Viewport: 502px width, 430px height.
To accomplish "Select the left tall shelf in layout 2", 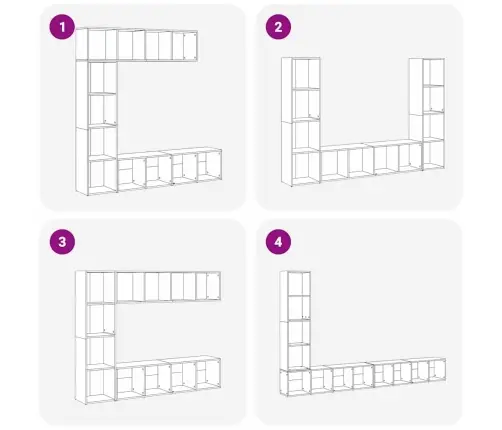I will click(301, 122).
